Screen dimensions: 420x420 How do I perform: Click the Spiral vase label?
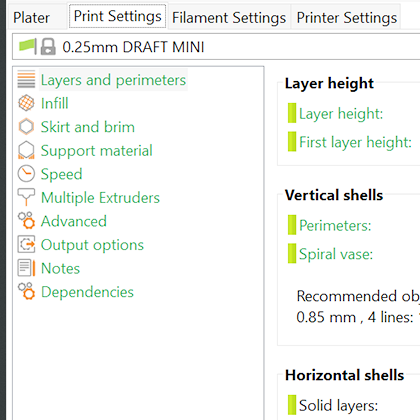[336, 254]
